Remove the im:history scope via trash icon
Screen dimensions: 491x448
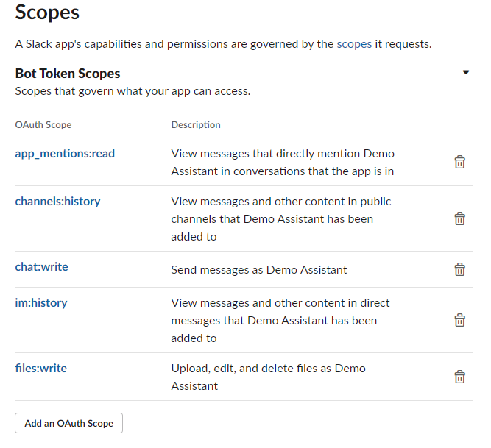click(x=459, y=320)
